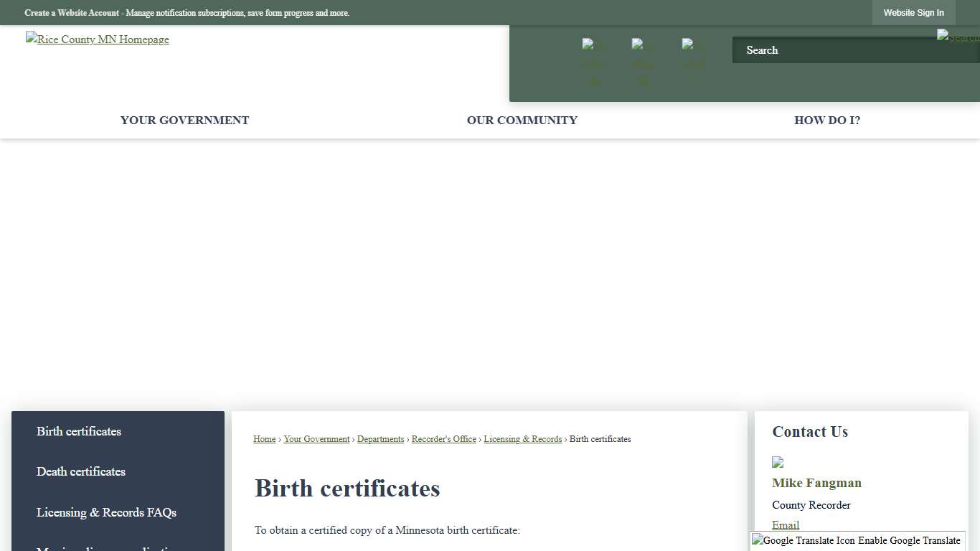
Task: Click the Rice County MN Homepage logo
Action: [97, 39]
